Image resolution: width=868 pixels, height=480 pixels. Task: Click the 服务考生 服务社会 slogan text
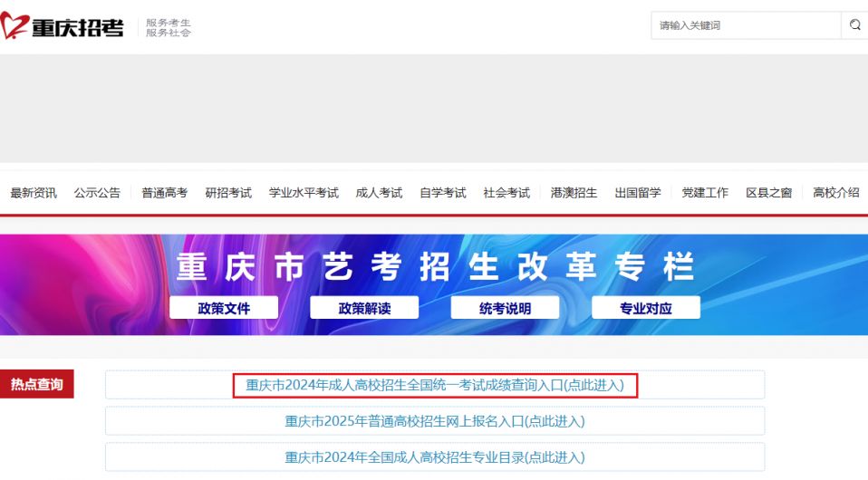(169, 28)
